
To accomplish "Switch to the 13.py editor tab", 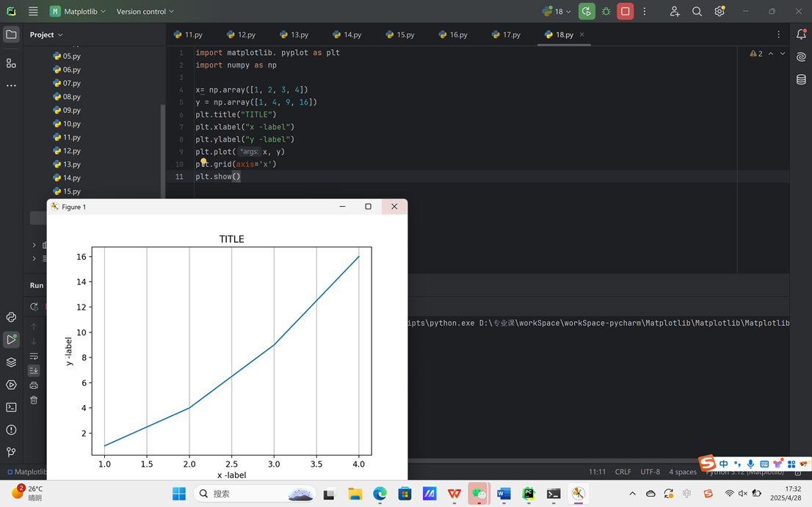I will 294,34.
